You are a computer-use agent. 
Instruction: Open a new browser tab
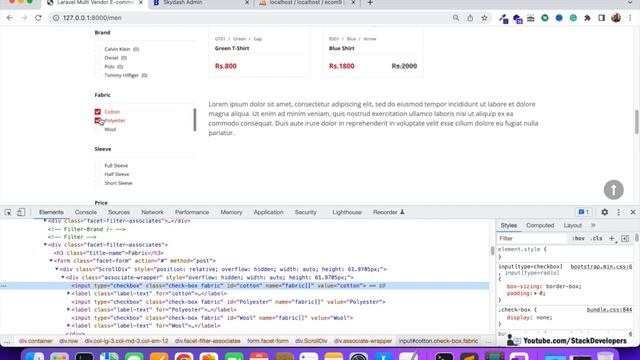[x=370, y=3]
